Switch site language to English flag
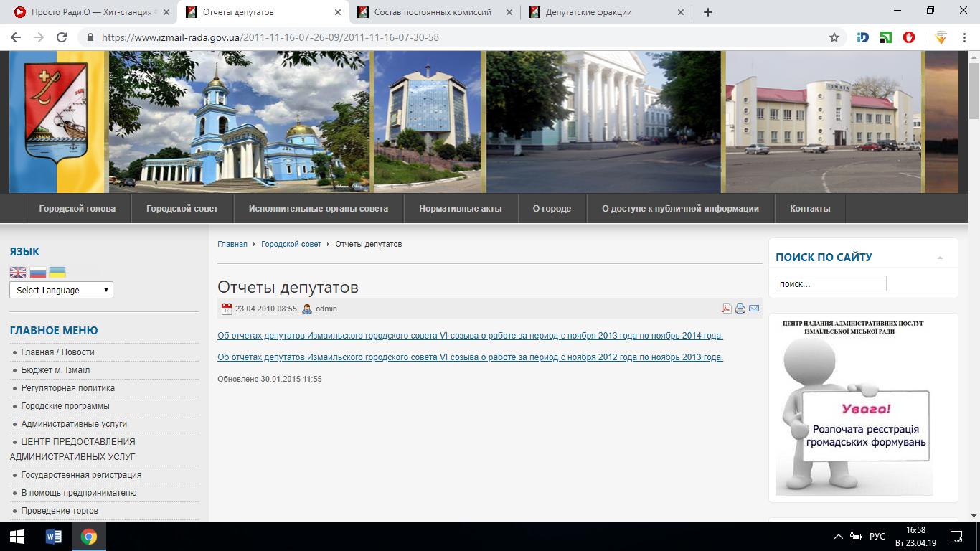 pyautogui.click(x=18, y=273)
